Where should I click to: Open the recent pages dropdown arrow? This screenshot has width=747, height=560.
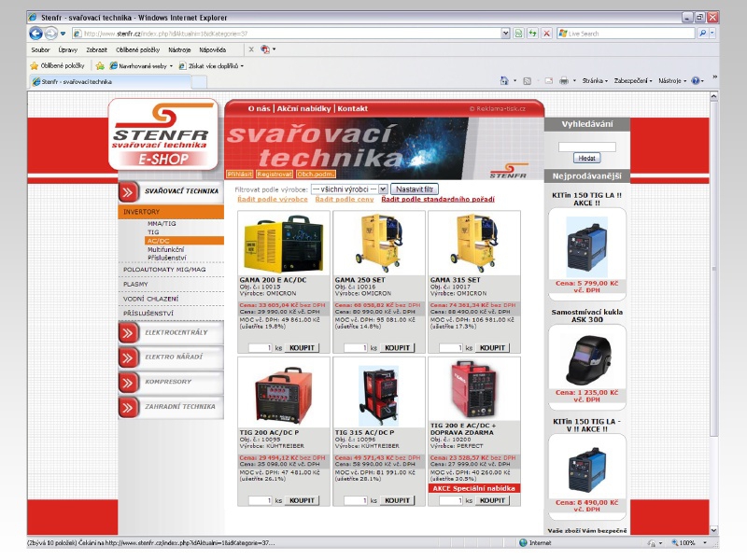point(63,34)
